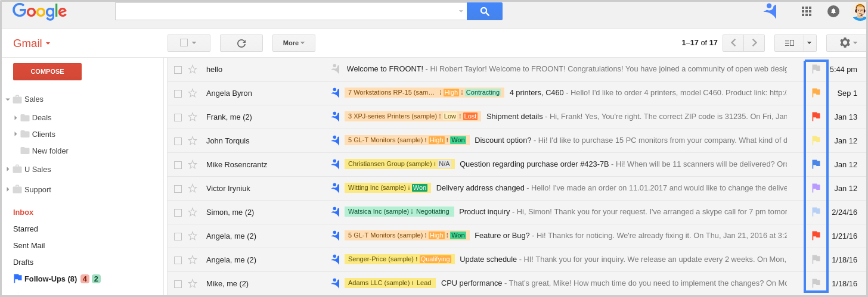This screenshot has height=297, width=868.
Task: Click the blue search button
Action: click(484, 11)
